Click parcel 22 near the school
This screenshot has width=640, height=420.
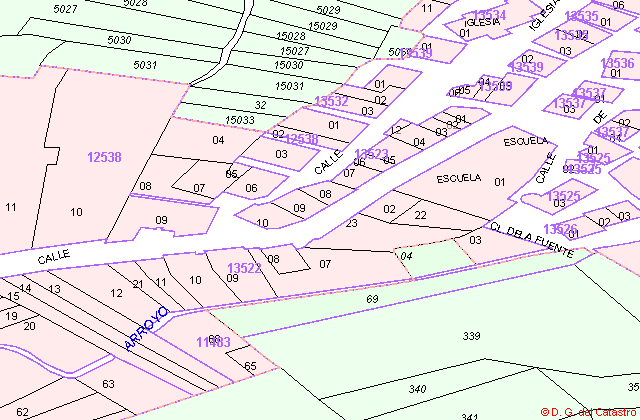(420, 215)
